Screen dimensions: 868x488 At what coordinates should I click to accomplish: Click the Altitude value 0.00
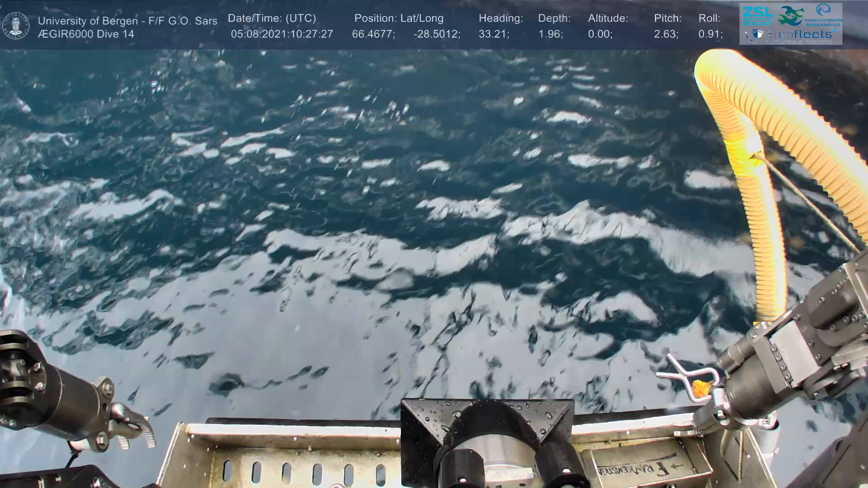click(600, 34)
